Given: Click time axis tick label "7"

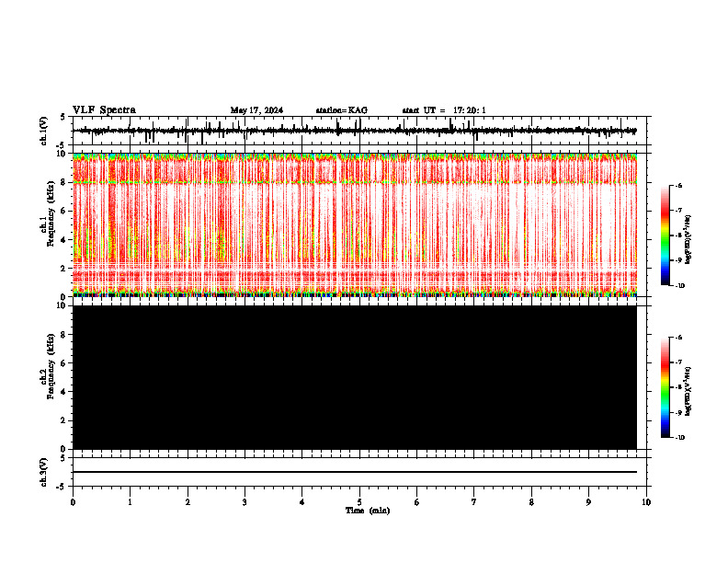Looking at the screenshot, I should click(x=474, y=502).
